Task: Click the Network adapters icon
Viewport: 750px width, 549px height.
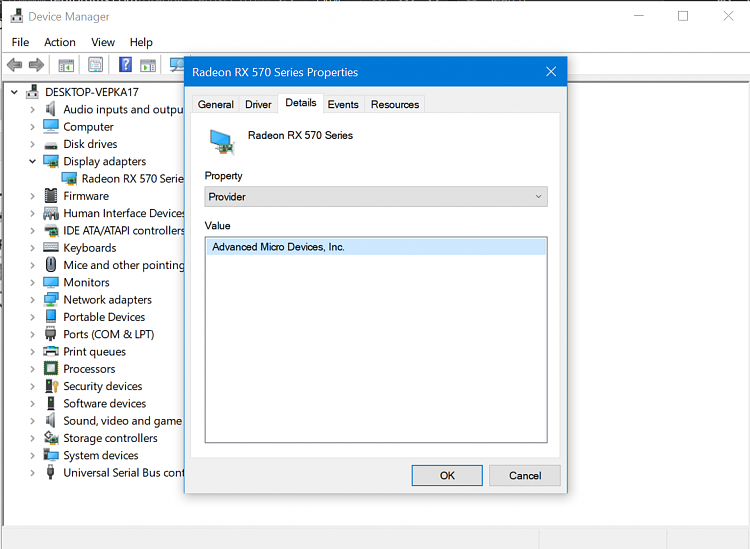Action: [51, 299]
